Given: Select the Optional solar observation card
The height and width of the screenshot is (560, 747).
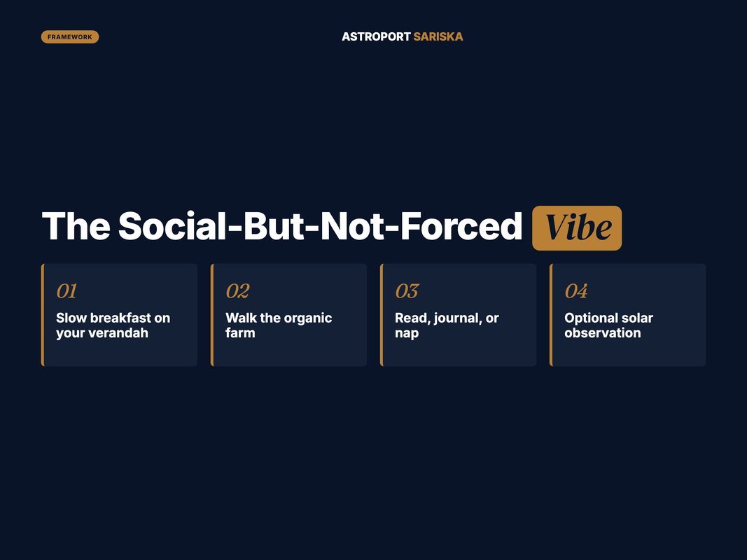Looking at the screenshot, I should [x=628, y=315].
